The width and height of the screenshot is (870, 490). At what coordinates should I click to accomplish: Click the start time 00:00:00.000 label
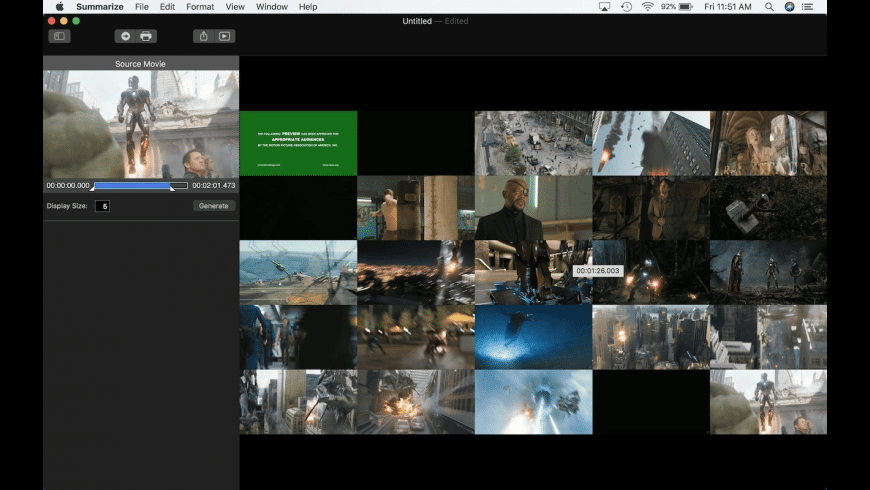click(x=68, y=185)
